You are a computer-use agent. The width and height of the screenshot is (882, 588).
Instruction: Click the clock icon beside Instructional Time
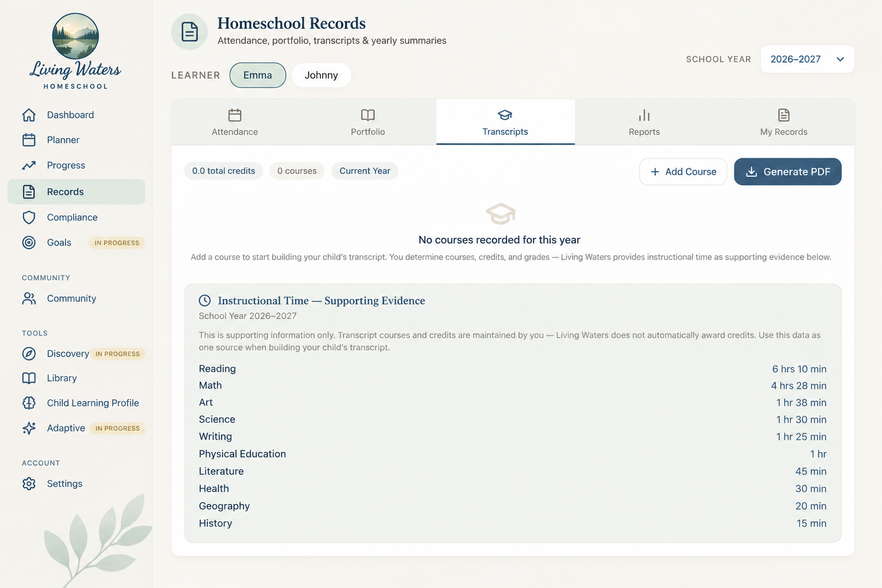[x=204, y=300]
